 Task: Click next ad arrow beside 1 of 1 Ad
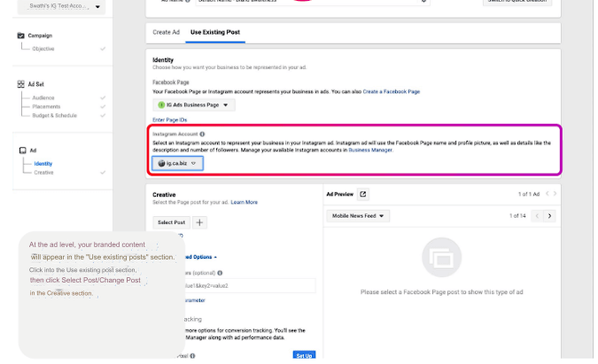[555, 194]
